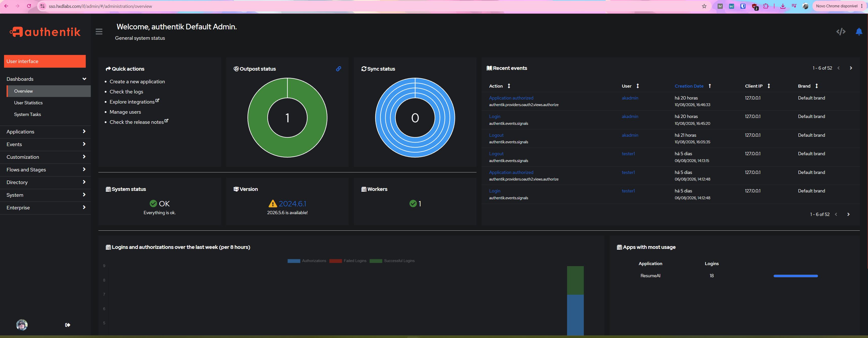Click the Bitwarden shield extension icon
868x338 pixels.
743,6
